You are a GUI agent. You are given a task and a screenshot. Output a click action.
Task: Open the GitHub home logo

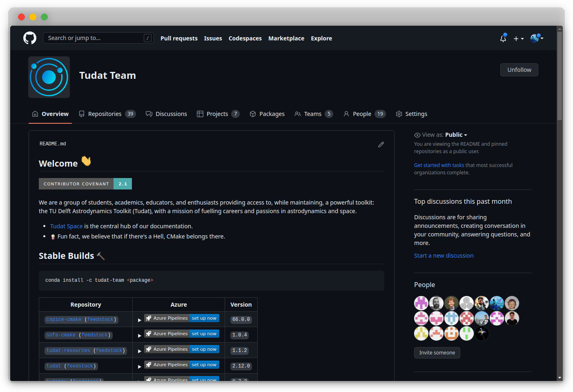30,38
